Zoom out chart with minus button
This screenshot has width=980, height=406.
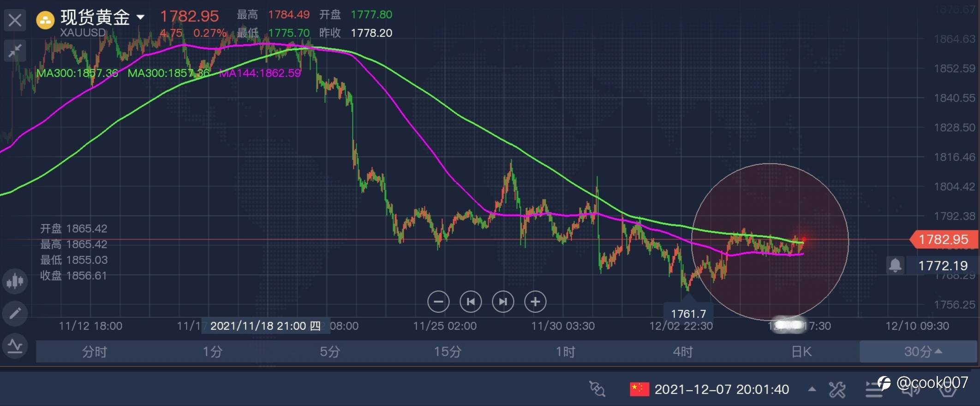[x=438, y=302]
